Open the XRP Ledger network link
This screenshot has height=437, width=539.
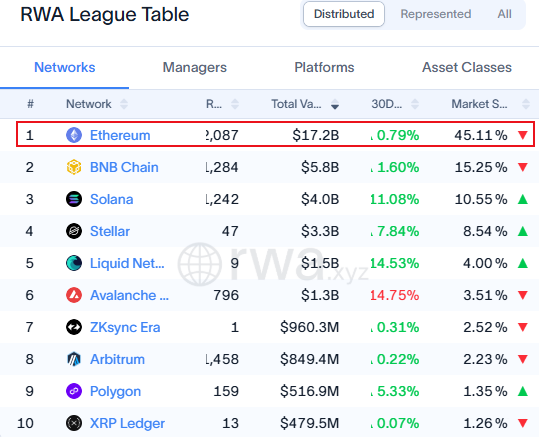pyautogui.click(x=127, y=423)
